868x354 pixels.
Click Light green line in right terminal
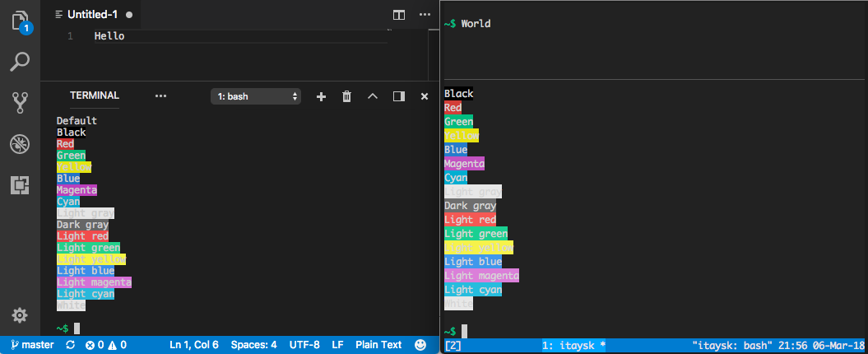(476, 234)
